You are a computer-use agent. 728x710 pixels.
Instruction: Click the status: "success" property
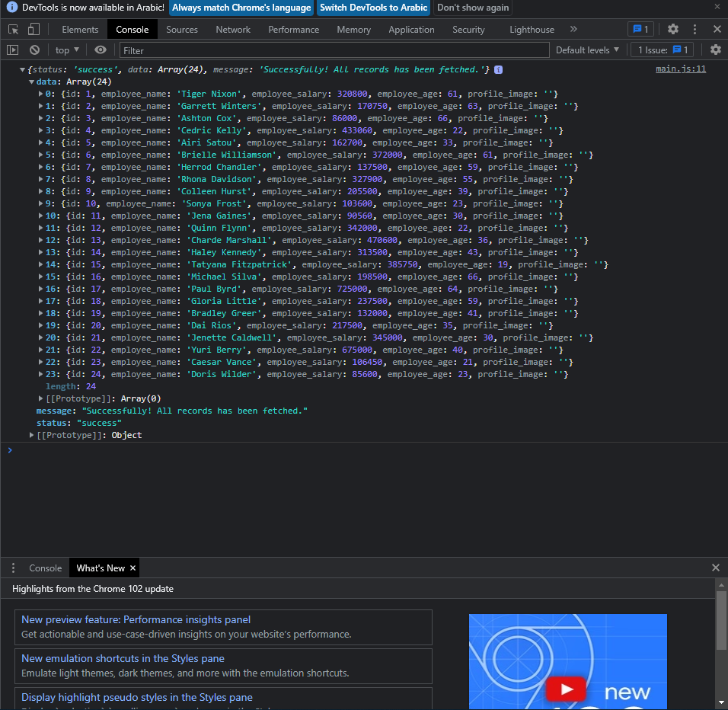79,423
